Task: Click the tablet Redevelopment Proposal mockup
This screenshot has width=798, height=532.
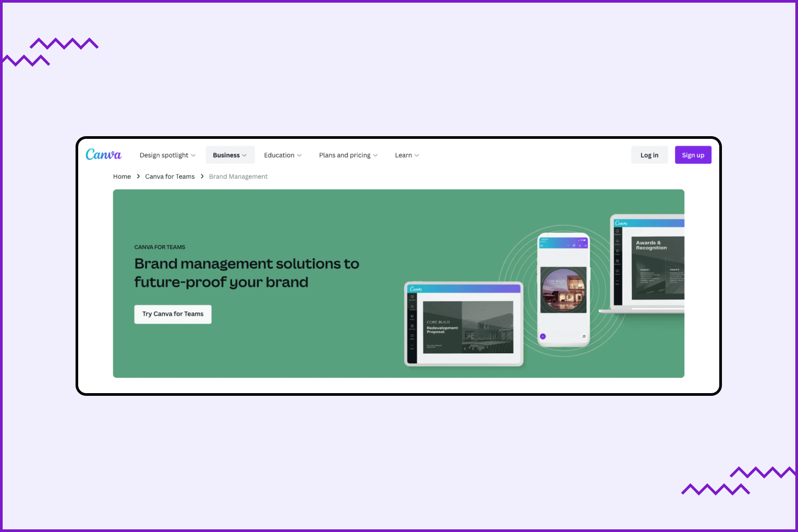Action: 464,324
